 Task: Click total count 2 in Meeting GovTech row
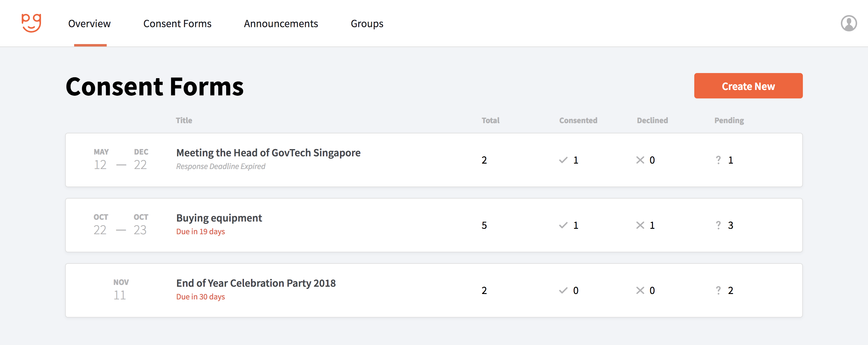(x=484, y=160)
